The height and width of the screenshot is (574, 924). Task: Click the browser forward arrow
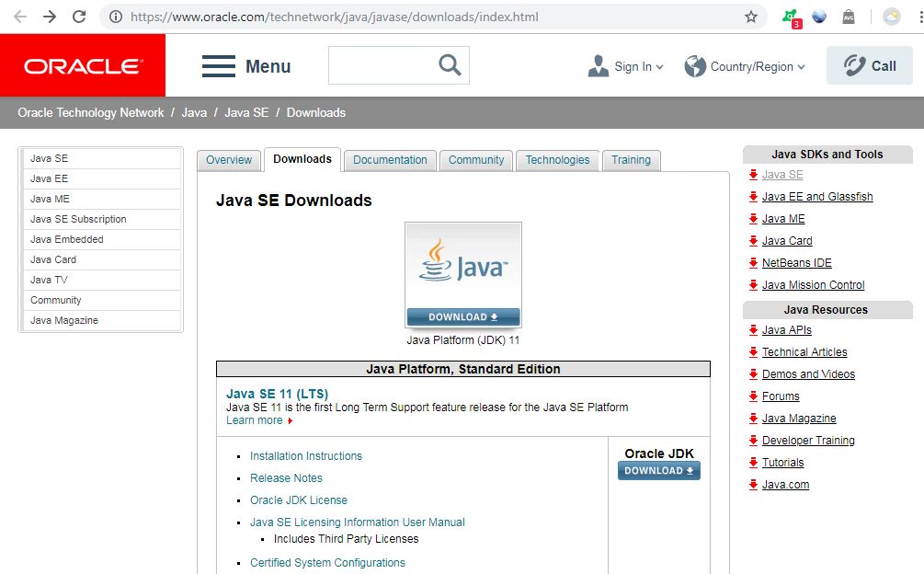tap(50, 17)
